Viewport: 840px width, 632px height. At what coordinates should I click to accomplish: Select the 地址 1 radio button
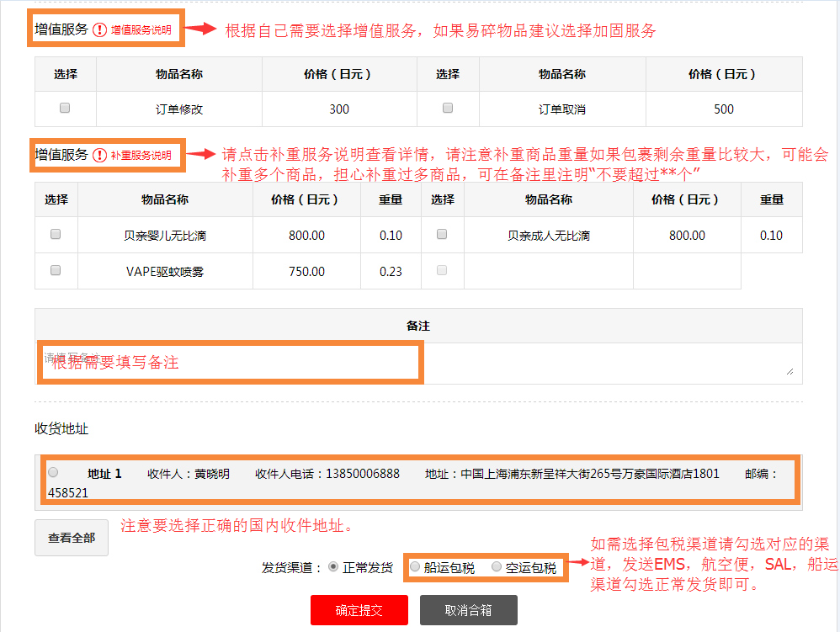[x=54, y=472]
